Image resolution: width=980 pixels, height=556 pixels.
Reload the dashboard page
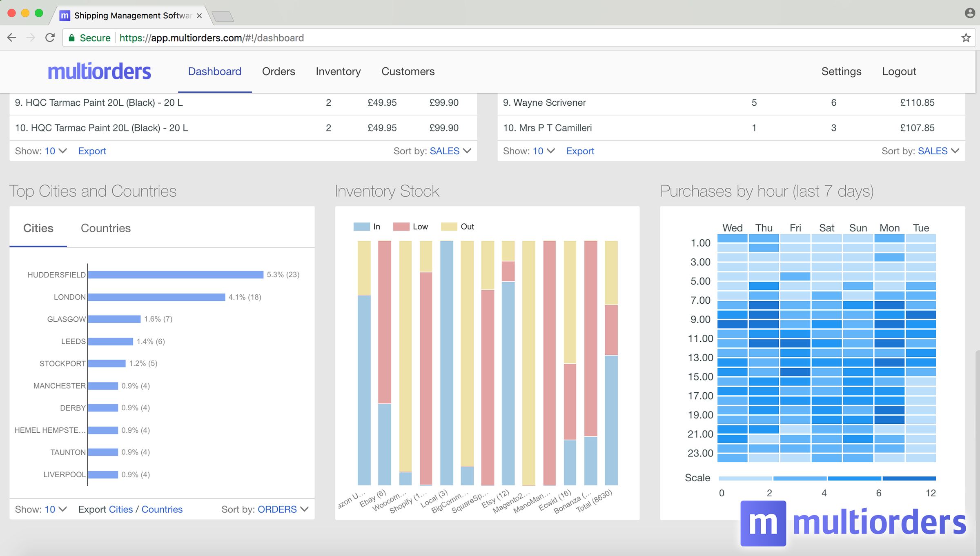pos(49,37)
